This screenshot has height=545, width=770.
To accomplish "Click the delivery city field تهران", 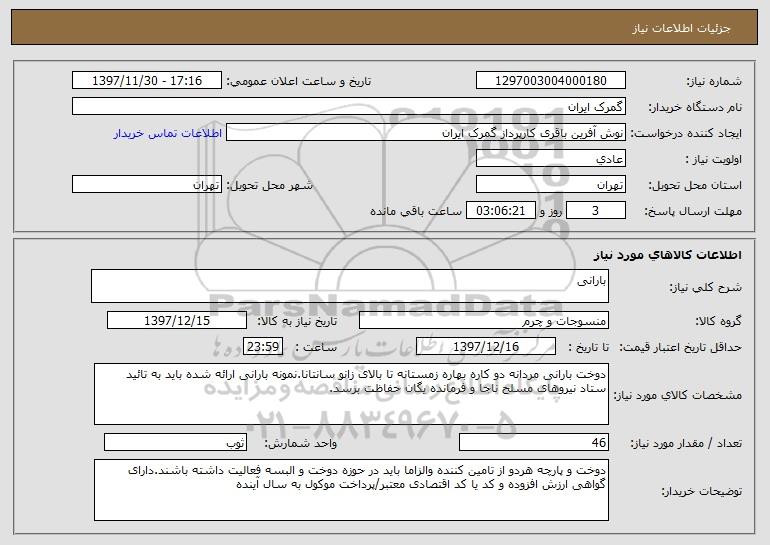I will (x=147, y=184).
